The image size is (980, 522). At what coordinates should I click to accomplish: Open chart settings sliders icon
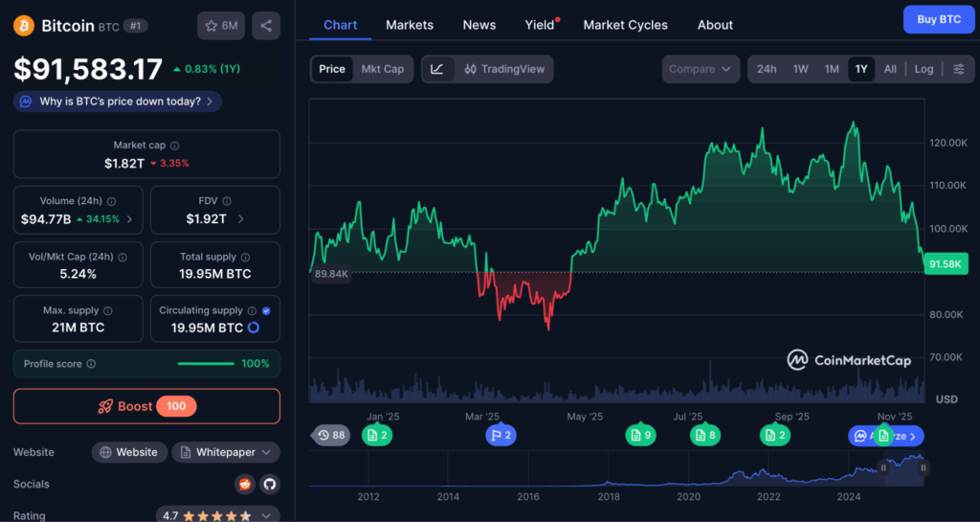pyautogui.click(x=958, y=69)
